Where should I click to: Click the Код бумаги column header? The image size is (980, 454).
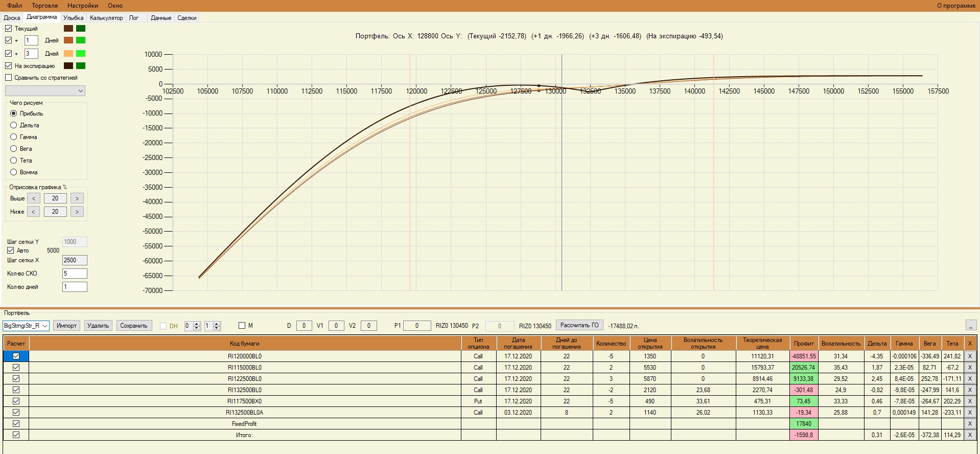tap(245, 344)
